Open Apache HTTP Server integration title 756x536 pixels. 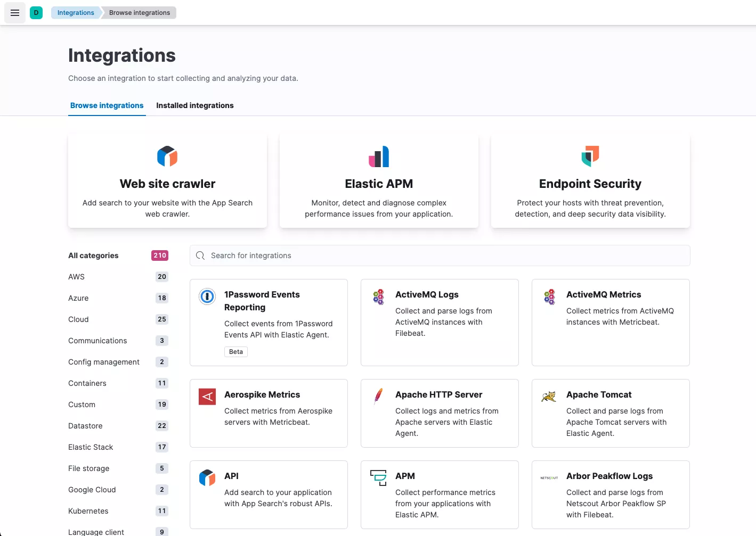(438, 394)
